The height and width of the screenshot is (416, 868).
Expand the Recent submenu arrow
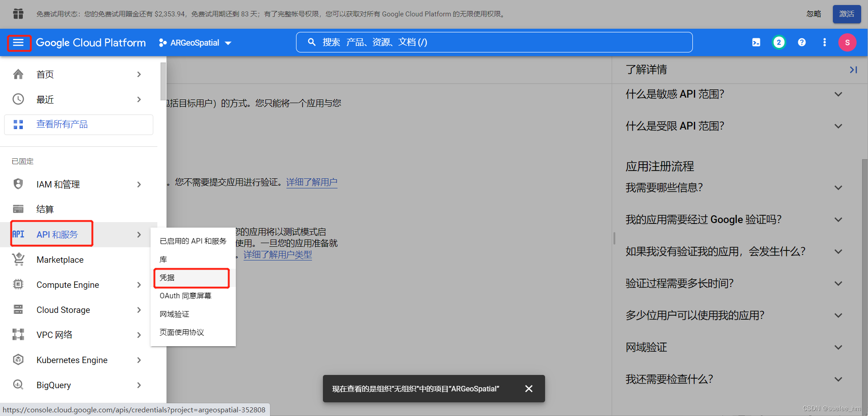139,99
